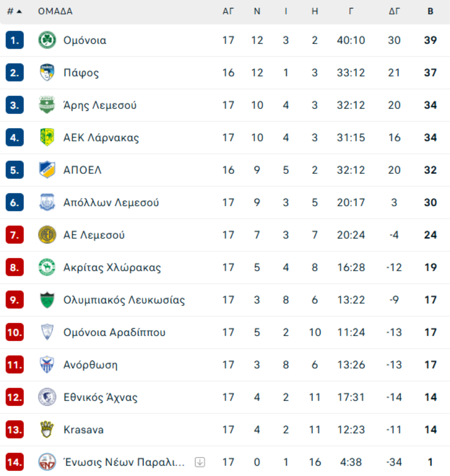Open the Απόλλων Λεμεσού team link
The image size is (450, 476).
111,202
